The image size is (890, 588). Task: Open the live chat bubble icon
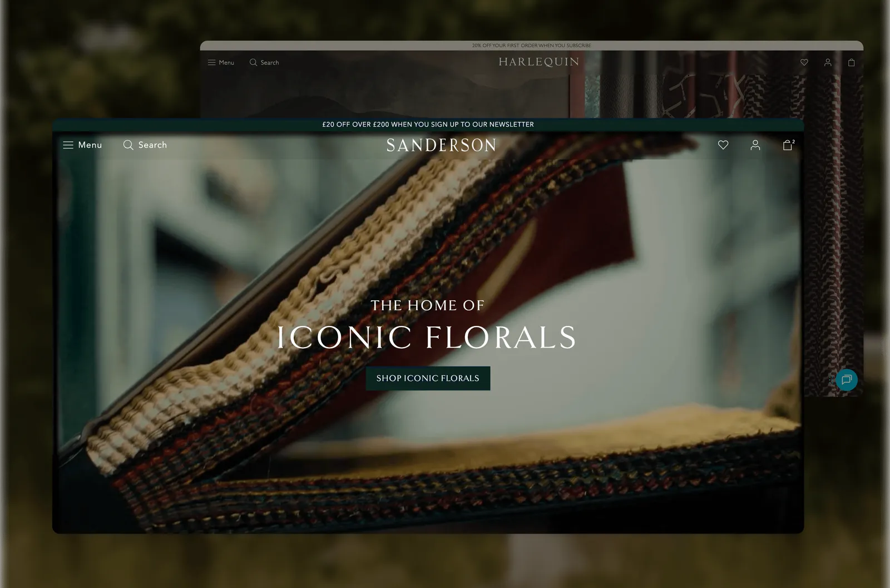point(847,380)
